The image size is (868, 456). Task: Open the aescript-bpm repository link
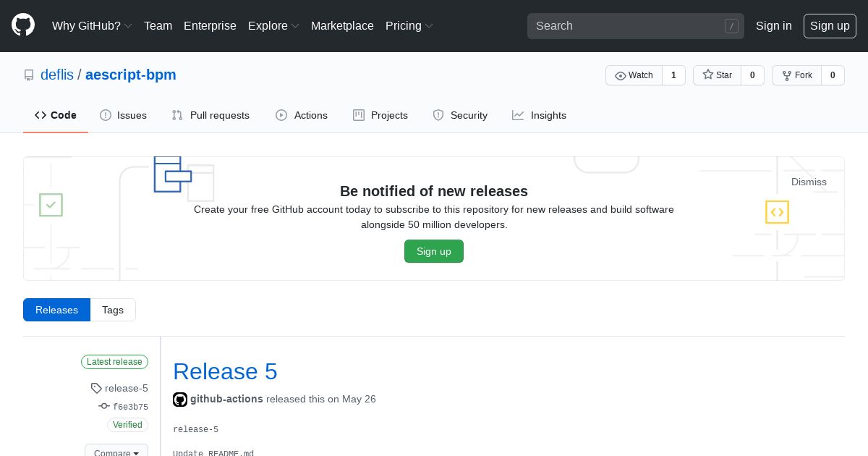pos(131,75)
